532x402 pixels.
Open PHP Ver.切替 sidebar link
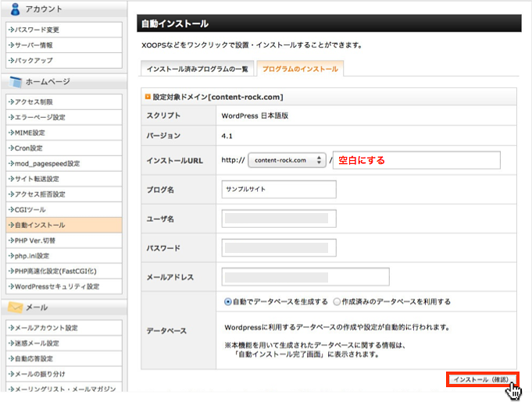pos(64,240)
